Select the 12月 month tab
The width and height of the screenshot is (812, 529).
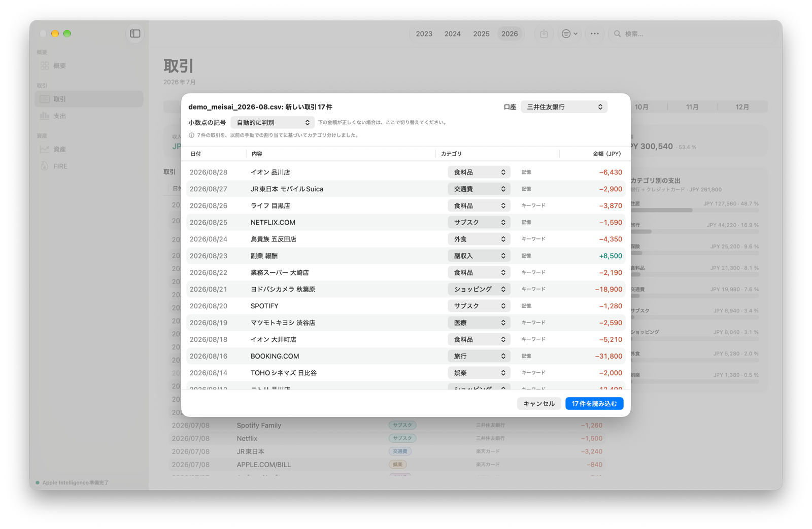click(742, 107)
